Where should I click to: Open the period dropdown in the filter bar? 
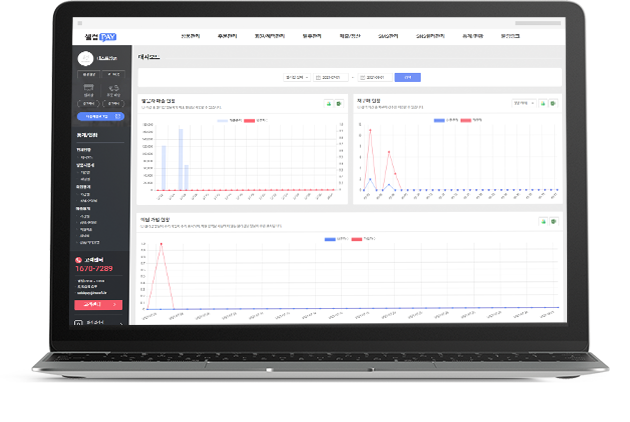click(x=297, y=78)
